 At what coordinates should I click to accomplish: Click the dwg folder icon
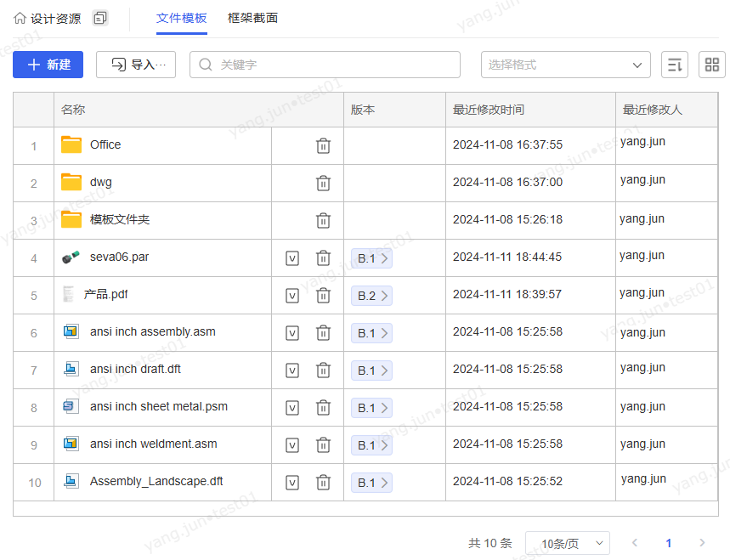(71, 182)
